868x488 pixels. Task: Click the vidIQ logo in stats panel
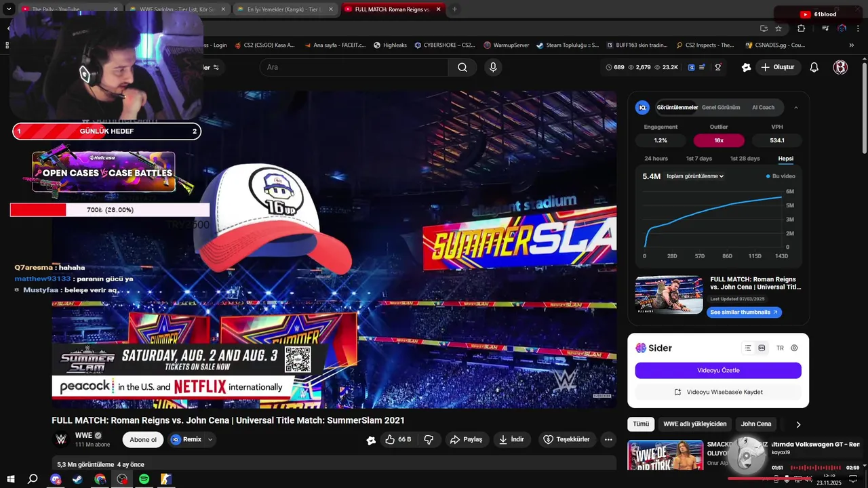click(642, 107)
